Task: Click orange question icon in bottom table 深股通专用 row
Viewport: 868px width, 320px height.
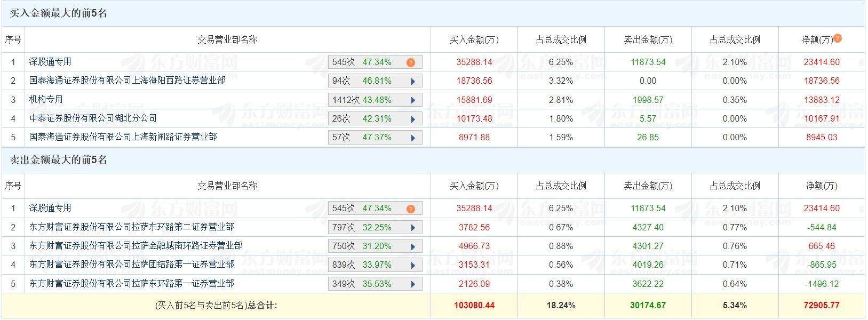Action: [x=410, y=209]
